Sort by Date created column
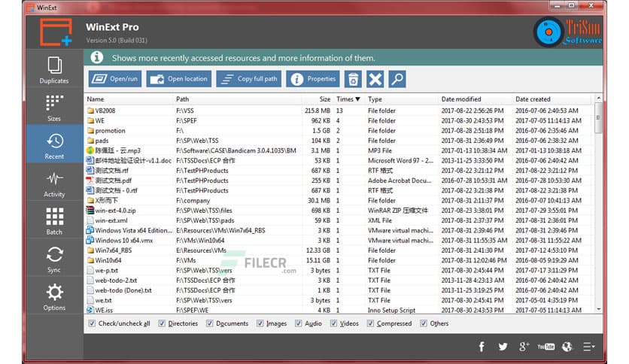 pyautogui.click(x=553, y=99)
